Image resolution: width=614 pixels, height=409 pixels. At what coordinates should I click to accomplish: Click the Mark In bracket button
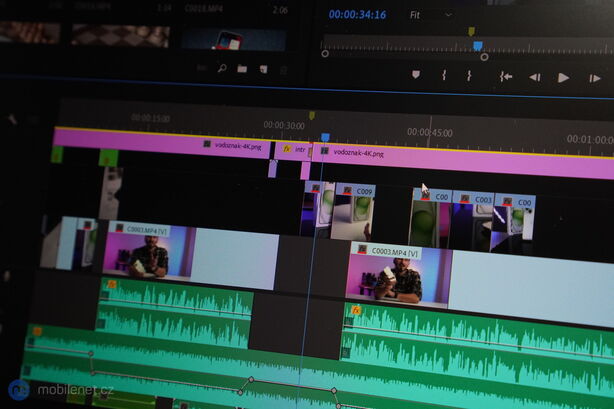[x=444, y=75]
